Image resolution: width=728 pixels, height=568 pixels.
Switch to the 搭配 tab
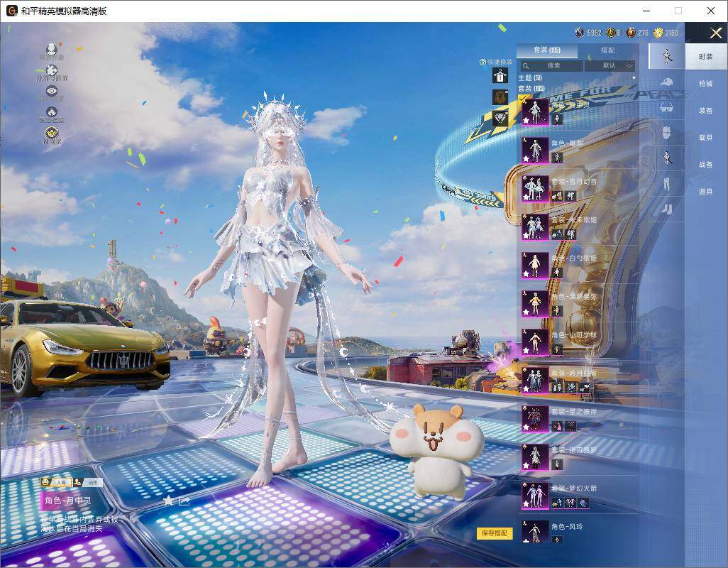pyautogui.click(x=607, y=50)
